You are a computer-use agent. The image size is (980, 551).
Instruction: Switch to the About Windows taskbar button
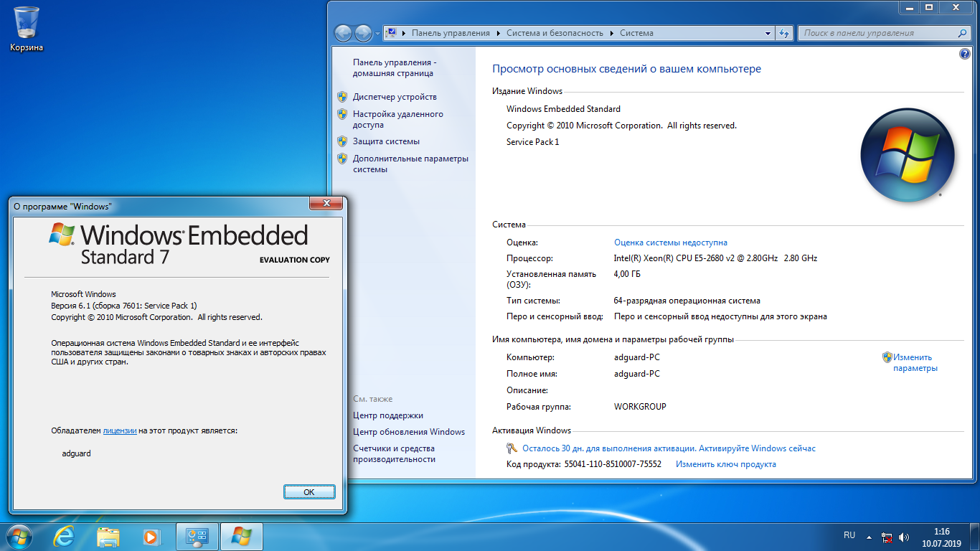coord(242,536)
